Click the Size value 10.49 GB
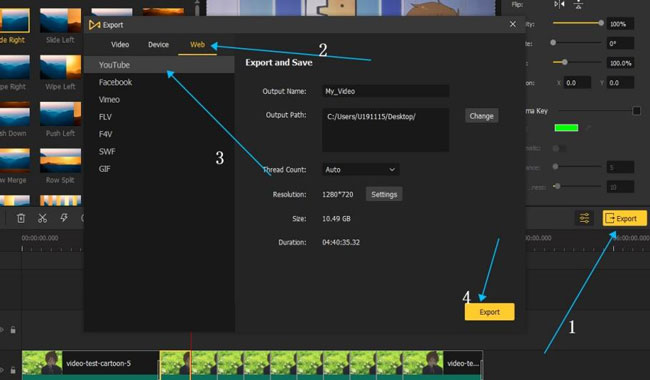 tap(336, 218)
